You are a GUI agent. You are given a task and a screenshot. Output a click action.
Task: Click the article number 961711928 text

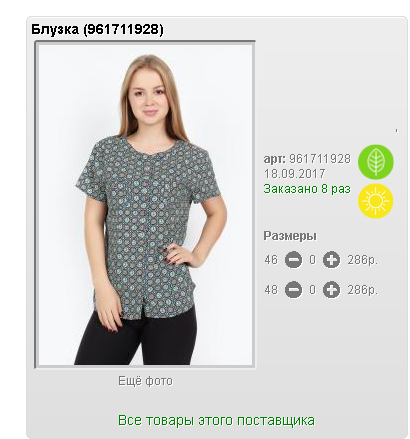pyautogui.click(x=320, y=159)
